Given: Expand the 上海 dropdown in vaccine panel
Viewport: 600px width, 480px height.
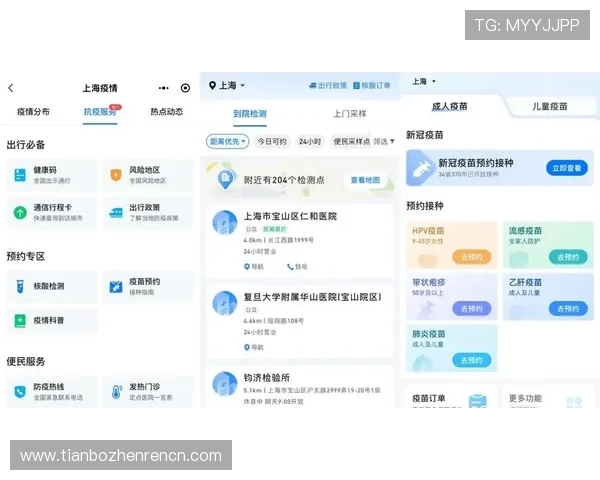Looking at the screenshot, I should pos(424,81).
